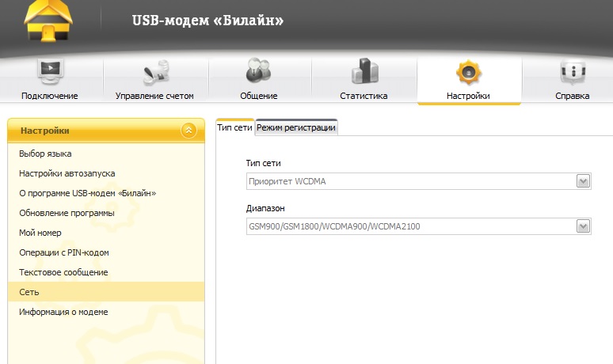Switch to the Тип сети tab
This screenshot has width=613, height=364.
tap(234, 127)
